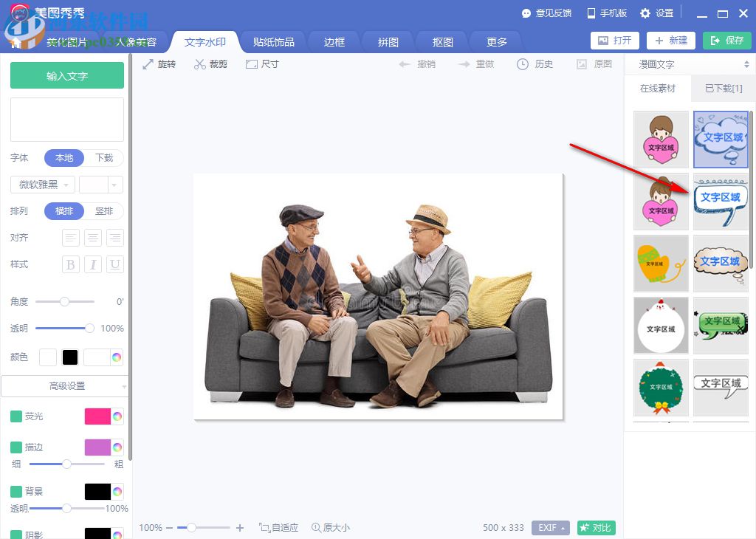Select the 旋转 (rotate) tool
This screenshot has width=756, height=539.
(x=165, y=64)
